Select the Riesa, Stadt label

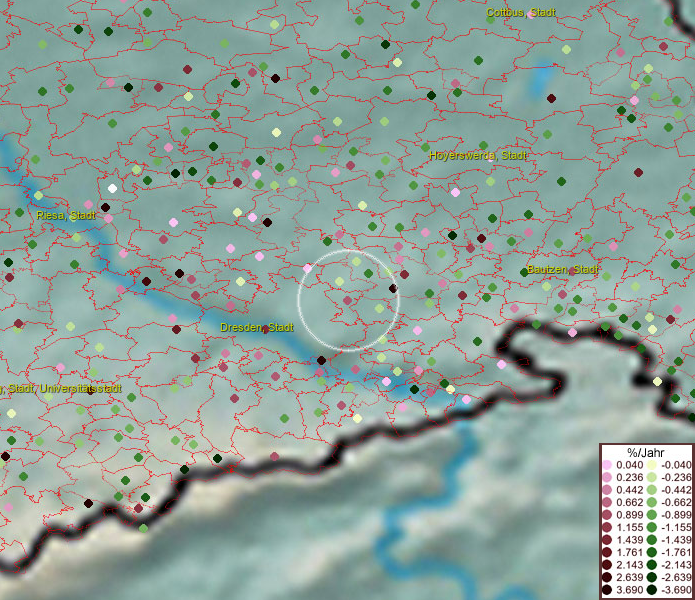coord(66,215)
